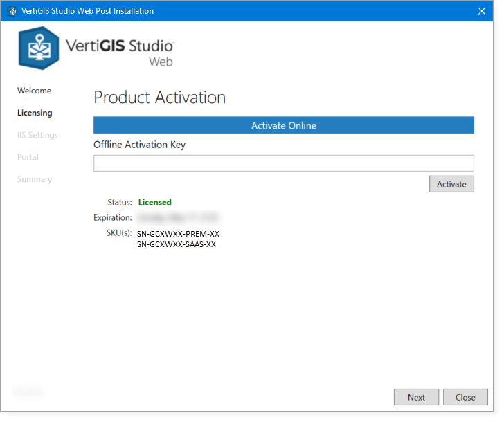Select the SN-GCXWXX-SAAS-XX SKU text

click(177, 244)
